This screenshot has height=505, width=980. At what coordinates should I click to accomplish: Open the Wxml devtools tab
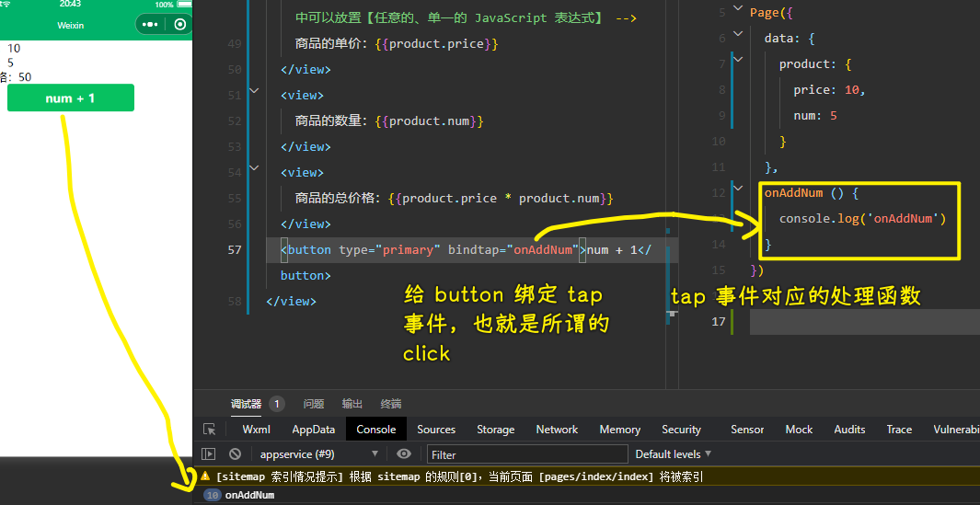pyautogui.click(x=256, y=430)
